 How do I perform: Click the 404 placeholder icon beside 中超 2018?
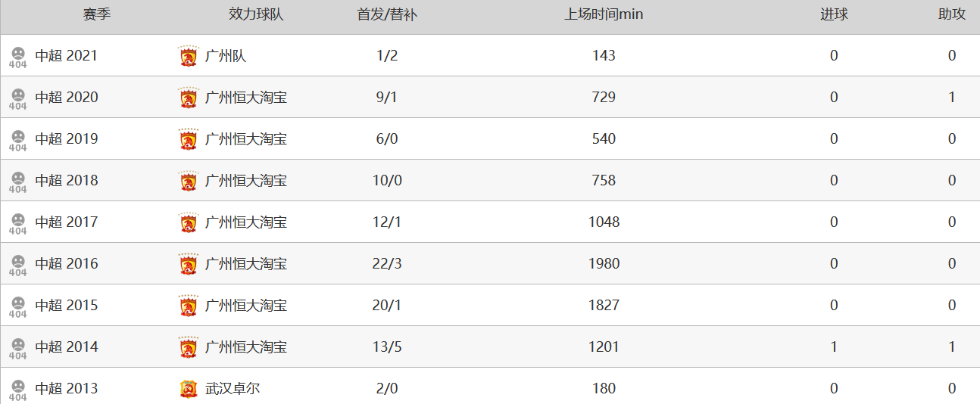point(18,182)
